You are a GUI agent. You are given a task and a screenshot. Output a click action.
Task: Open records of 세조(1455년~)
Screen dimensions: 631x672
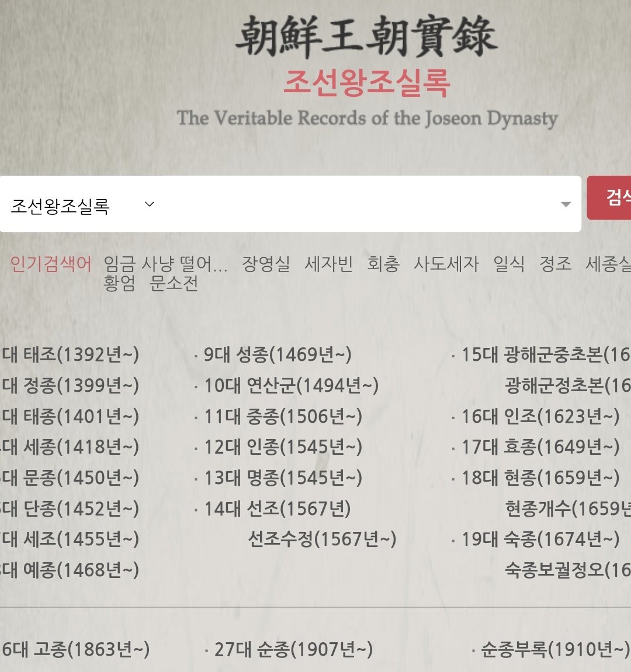[70, 539]
